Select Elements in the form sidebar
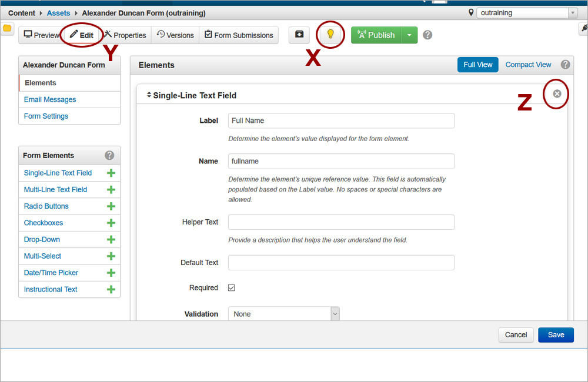 [69, 83]
